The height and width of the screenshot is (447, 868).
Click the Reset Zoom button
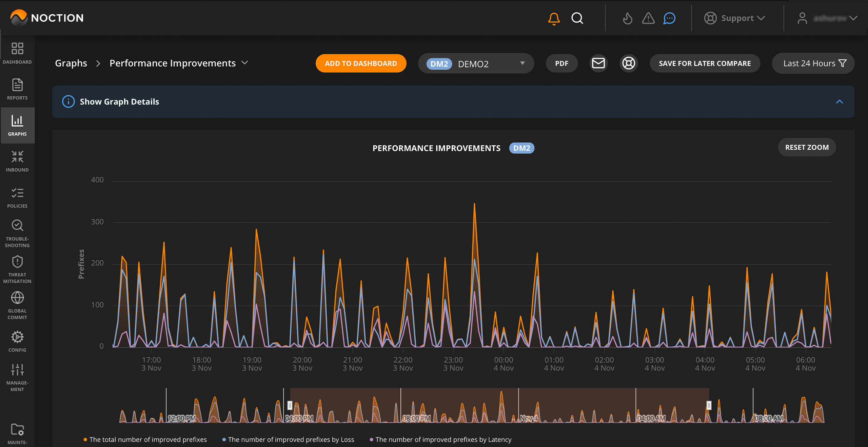pos(807,147)
